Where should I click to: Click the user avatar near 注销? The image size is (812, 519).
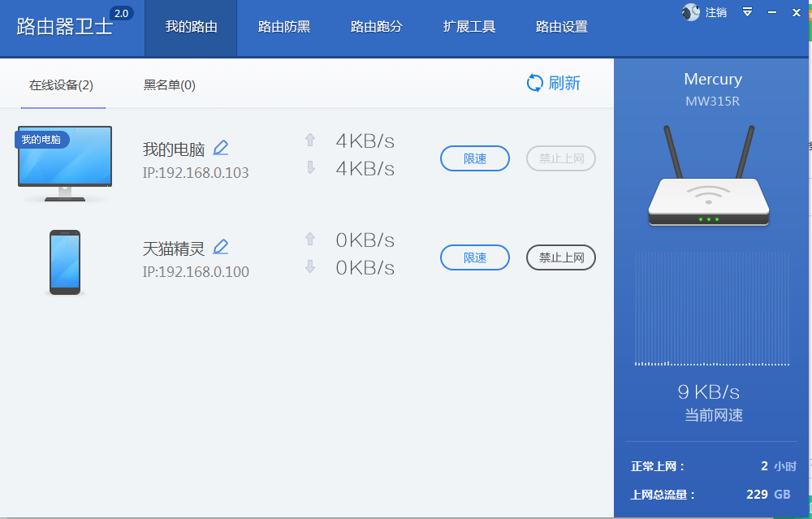pyautogui.click(x=689, y=12)
